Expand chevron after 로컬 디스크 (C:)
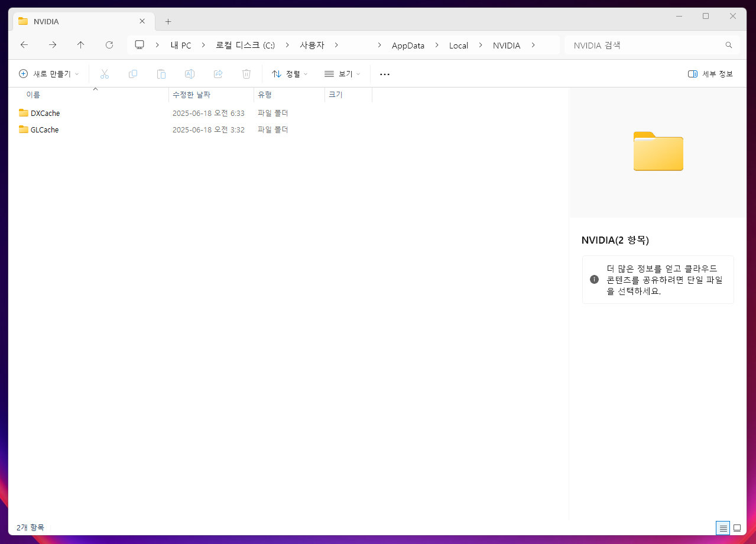 tap(287, 45)
